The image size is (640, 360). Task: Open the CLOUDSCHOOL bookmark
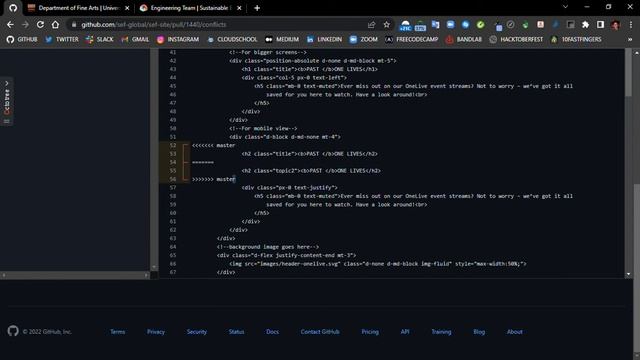[232, 39]
